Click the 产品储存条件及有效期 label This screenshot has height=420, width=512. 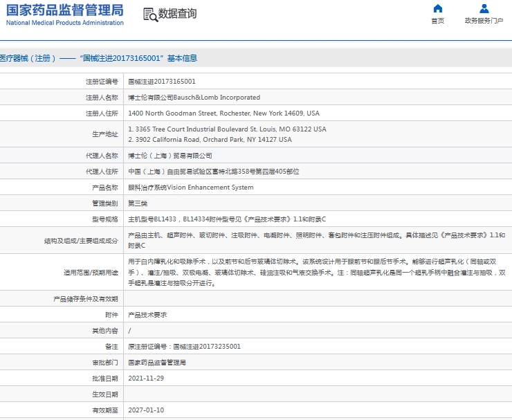[x=86, y=299]
